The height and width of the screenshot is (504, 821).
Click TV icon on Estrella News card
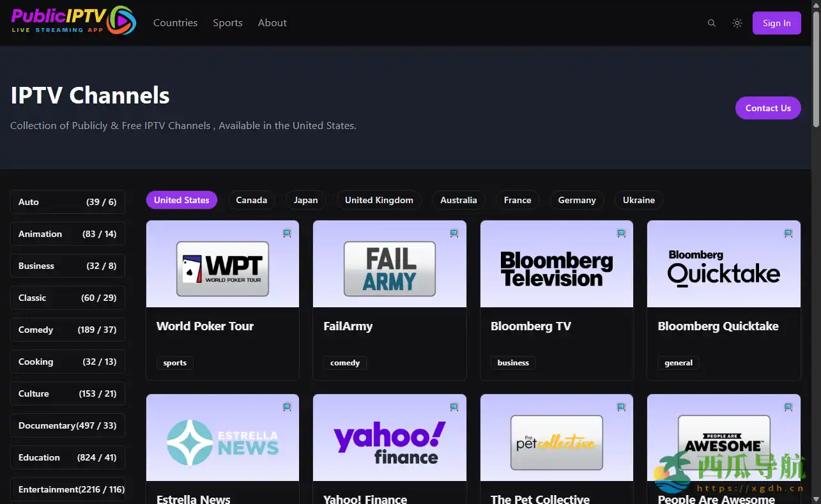(287, 406)
